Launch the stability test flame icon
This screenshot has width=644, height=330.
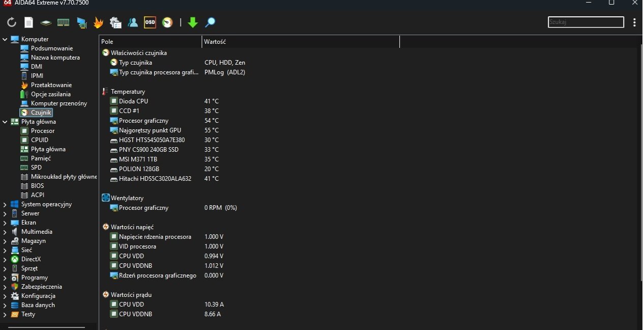98,22
